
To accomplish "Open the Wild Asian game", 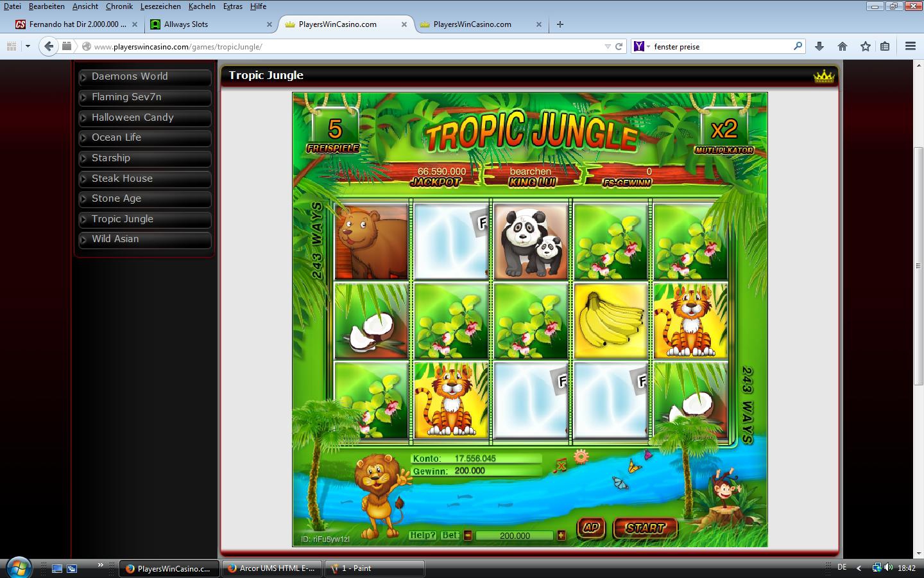I will tap(145, 239).
